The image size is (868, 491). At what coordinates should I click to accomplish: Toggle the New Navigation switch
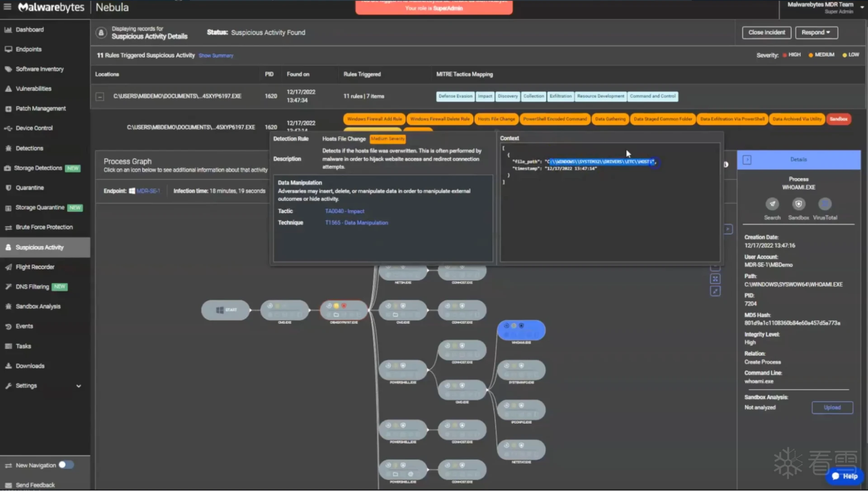pyautogui.click(x=66, y=465)
